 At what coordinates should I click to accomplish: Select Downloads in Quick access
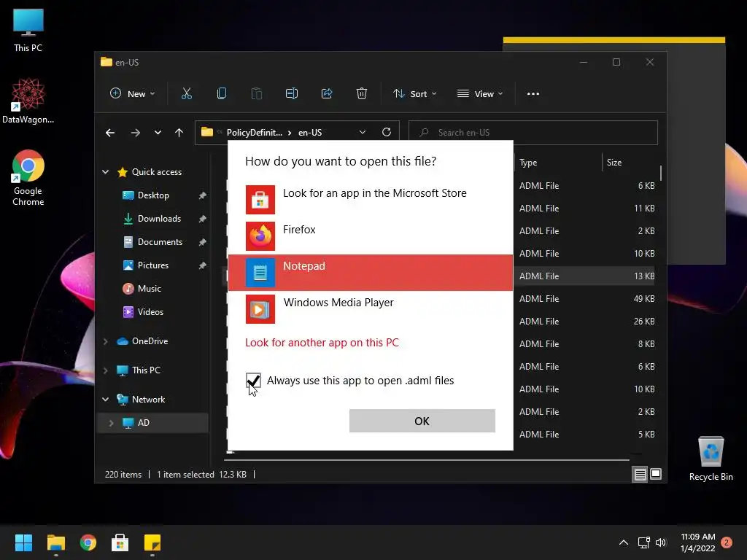159,219
